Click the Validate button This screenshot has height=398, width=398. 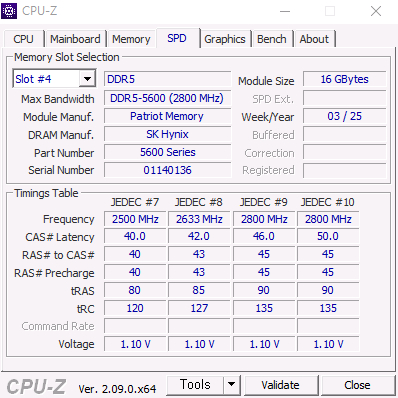tap(280, 385)
